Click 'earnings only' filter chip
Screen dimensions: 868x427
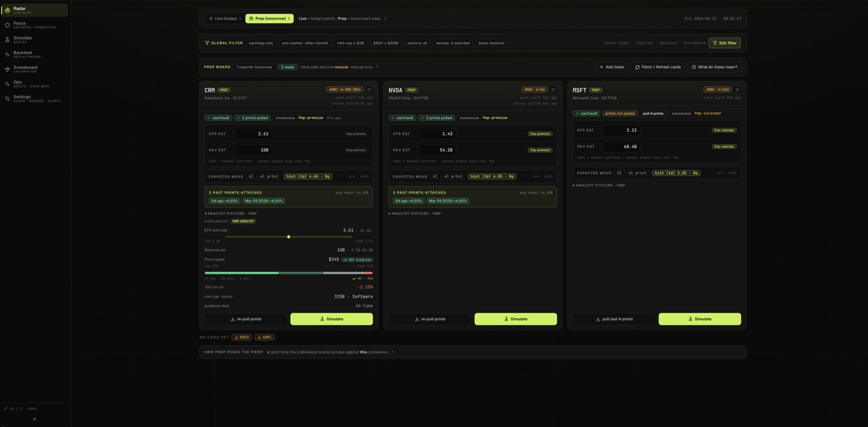[x=261, y=43]
